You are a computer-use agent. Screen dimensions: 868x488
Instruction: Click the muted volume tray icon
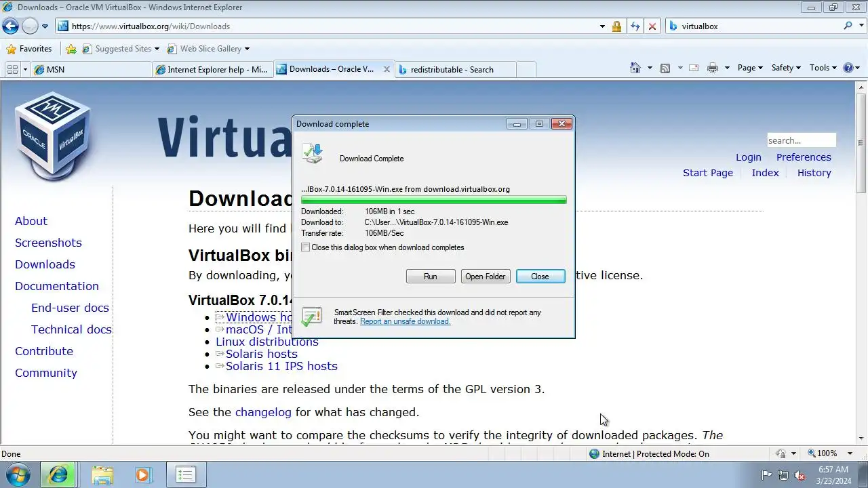800,475
